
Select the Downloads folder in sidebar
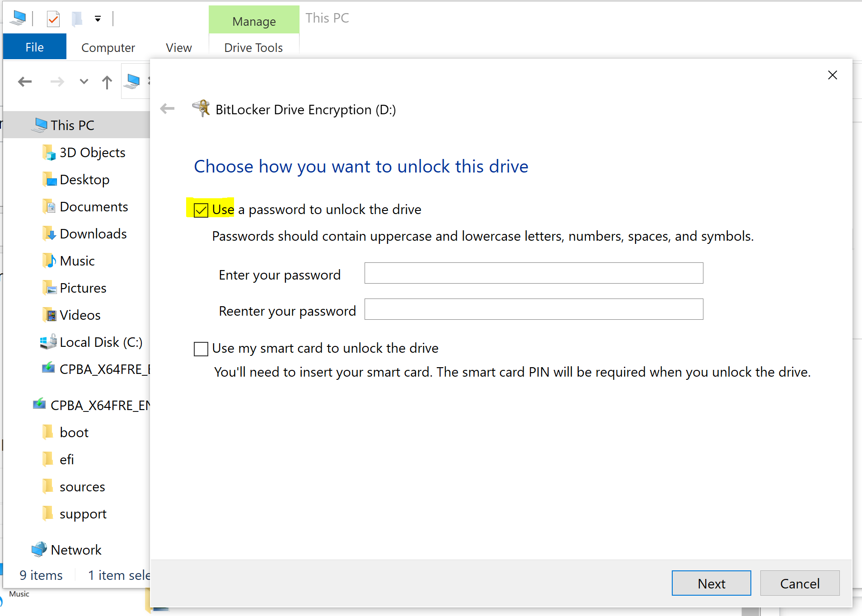pyautogui.click(x=93, y=234)
